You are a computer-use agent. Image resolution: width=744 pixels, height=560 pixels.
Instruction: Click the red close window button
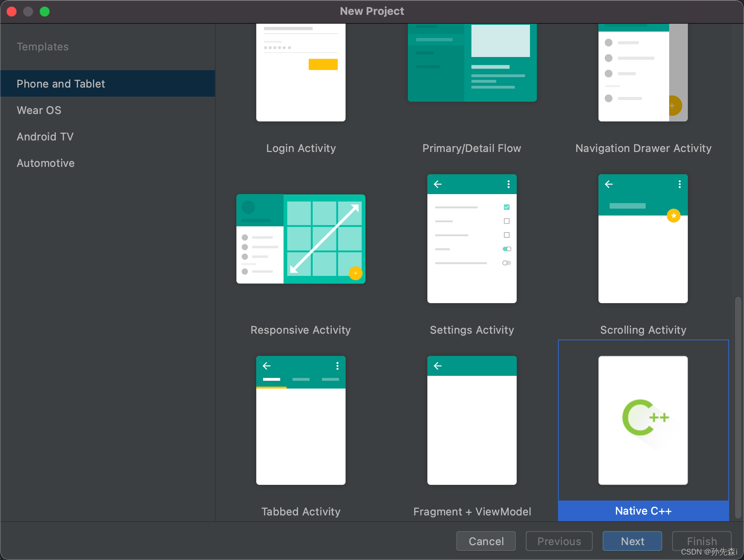tap(12, 12)
